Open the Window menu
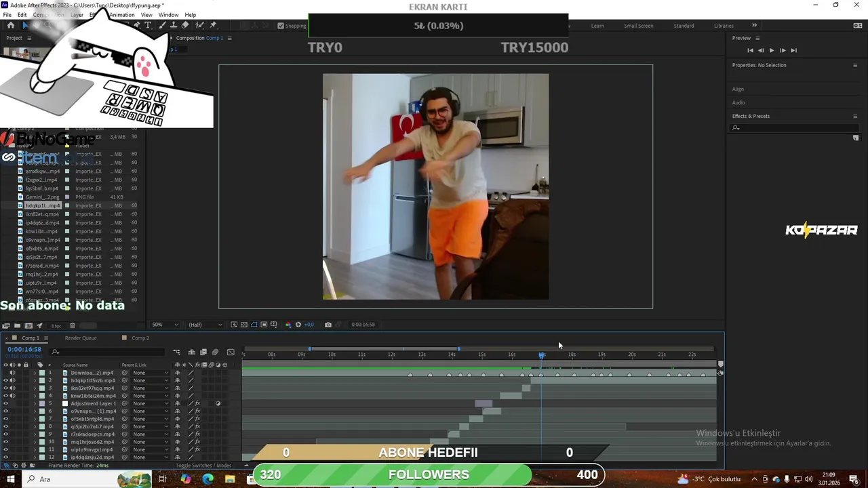Viewport: 868px width, 488px height. (x=169, y=15)
